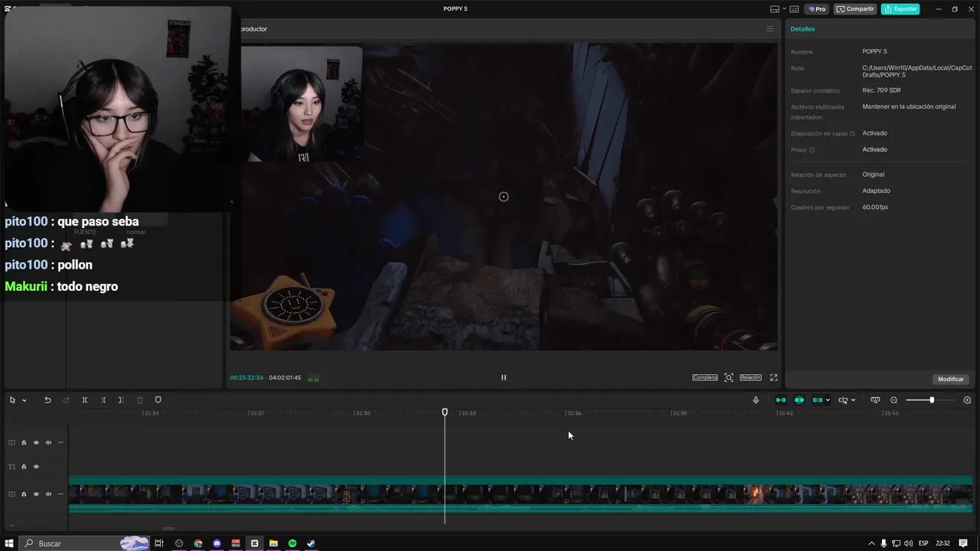Open the Proxy info help icon
Screen dimensions: 980x551
(x=812, y=150)
